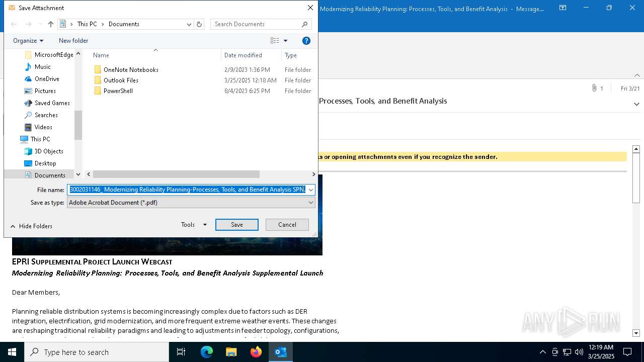Show hidden tray icons chevron
The image size is (644, 362).
point(542,352)
